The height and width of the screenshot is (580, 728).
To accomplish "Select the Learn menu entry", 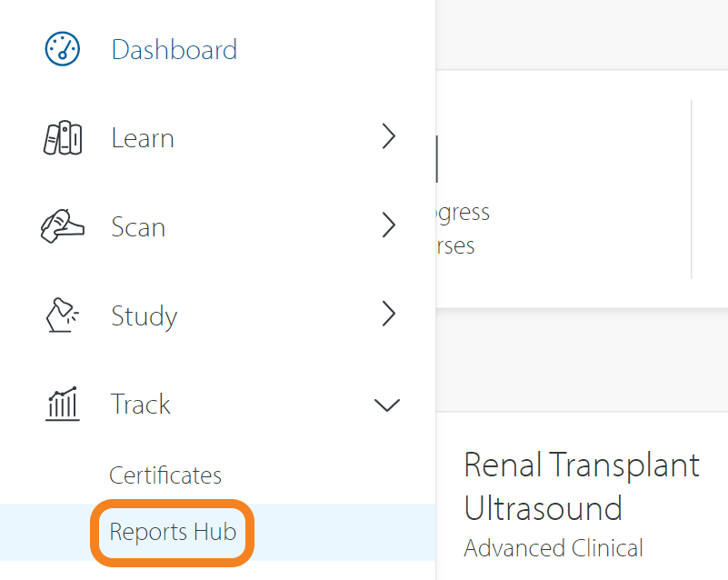I will (142, 138).
